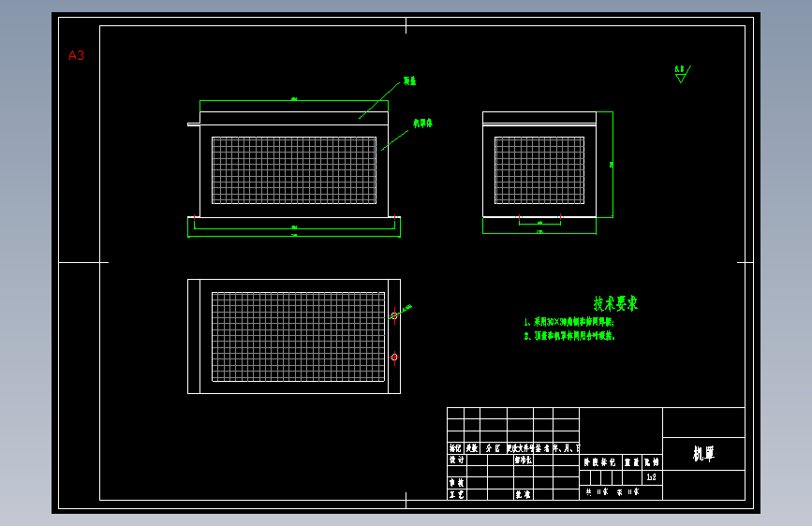Click the red A3 sheet size label
Screen dimensions: 812x526
pyautogui.click(x=76, y=55)
